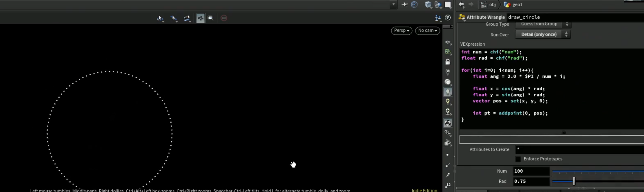Open the viewport help question-mark icon
The width and height of the screenshot is (644, 192).
448,18
